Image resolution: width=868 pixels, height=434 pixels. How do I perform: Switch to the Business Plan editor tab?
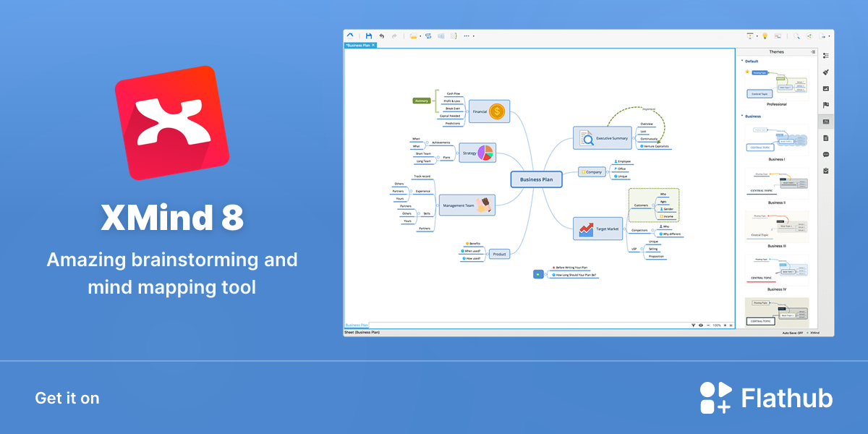pos(359,45)
